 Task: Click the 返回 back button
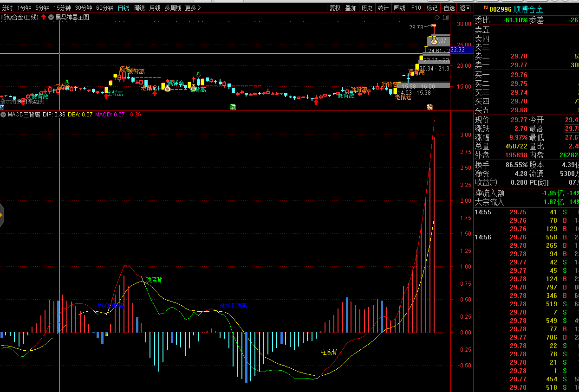[465, 8]
